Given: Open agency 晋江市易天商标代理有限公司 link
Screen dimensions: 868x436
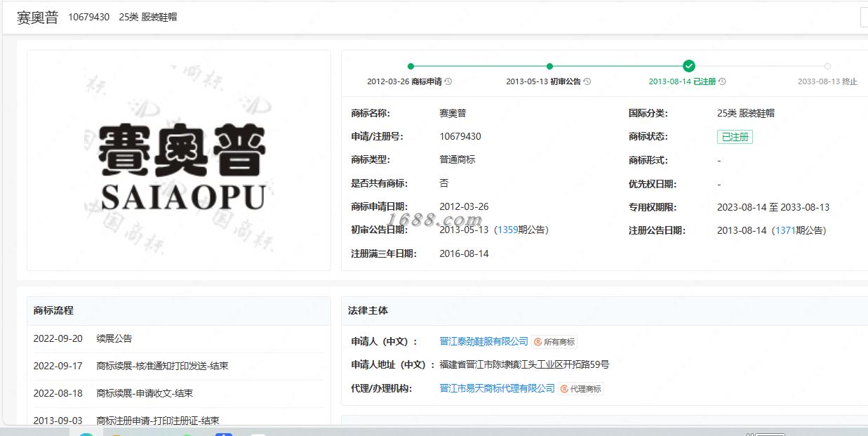Looking at the screenshot, I should (x=497, y=388).
